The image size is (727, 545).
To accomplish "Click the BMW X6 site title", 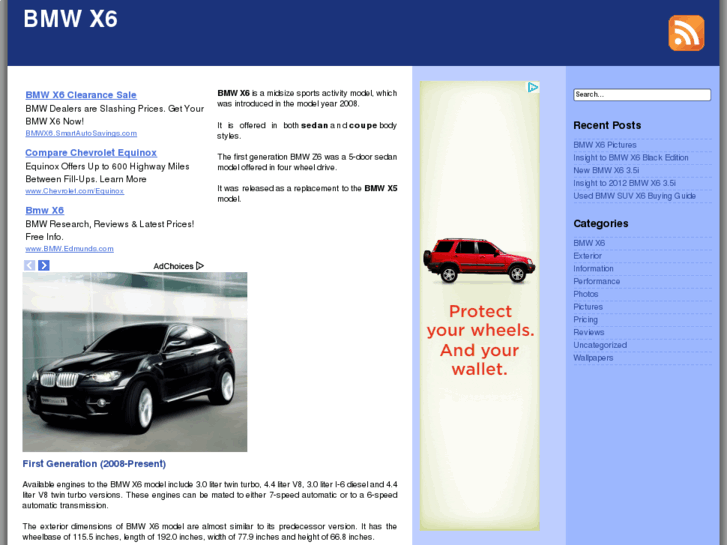I will click(70, 19).
